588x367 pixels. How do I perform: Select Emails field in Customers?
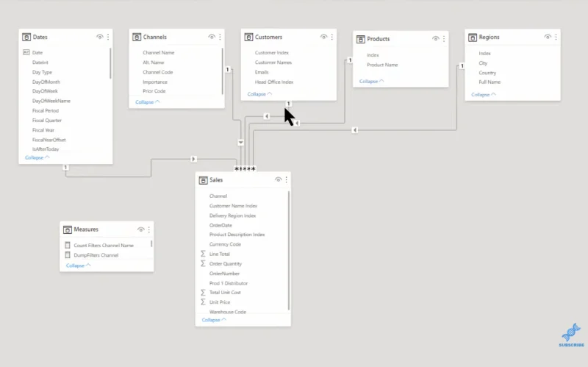coord(262,72)
